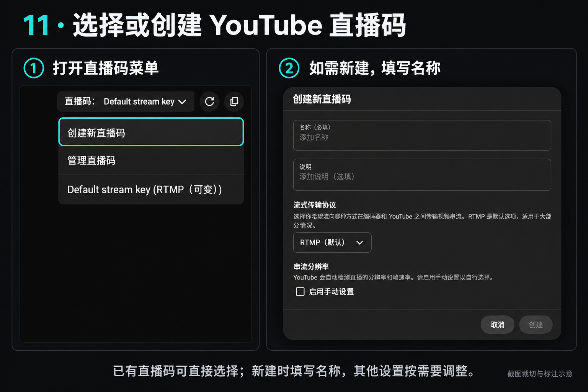Click the refresh stream key icon
This screenshot has width=588, height=392.
[x=209, y=101]
